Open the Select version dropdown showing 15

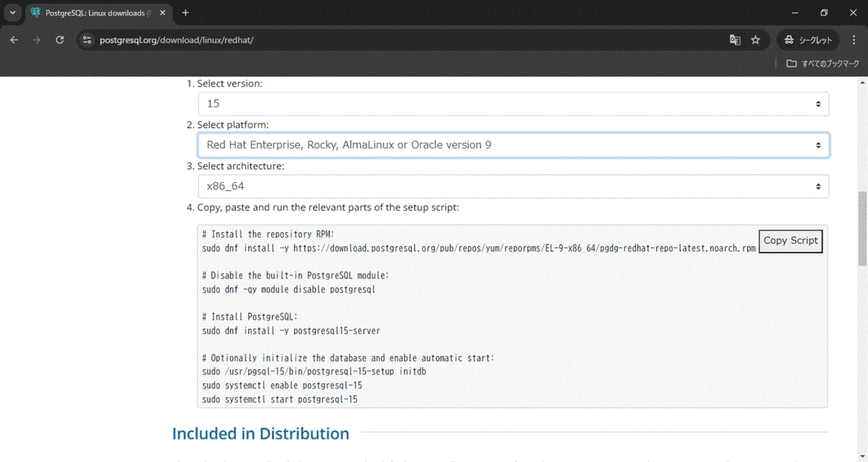pyautogui.click(x=514, y=104)
